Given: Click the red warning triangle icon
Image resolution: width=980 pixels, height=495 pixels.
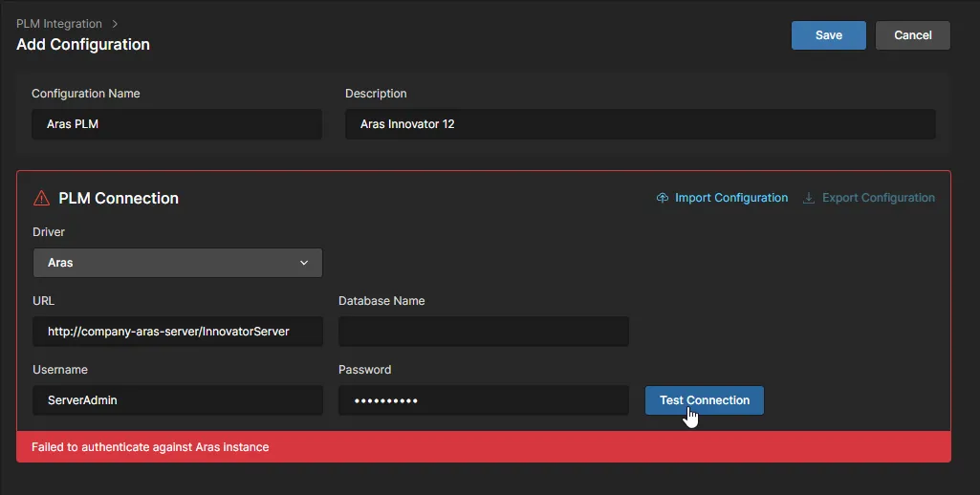Looking at the screenshot, I should [41, 199].
